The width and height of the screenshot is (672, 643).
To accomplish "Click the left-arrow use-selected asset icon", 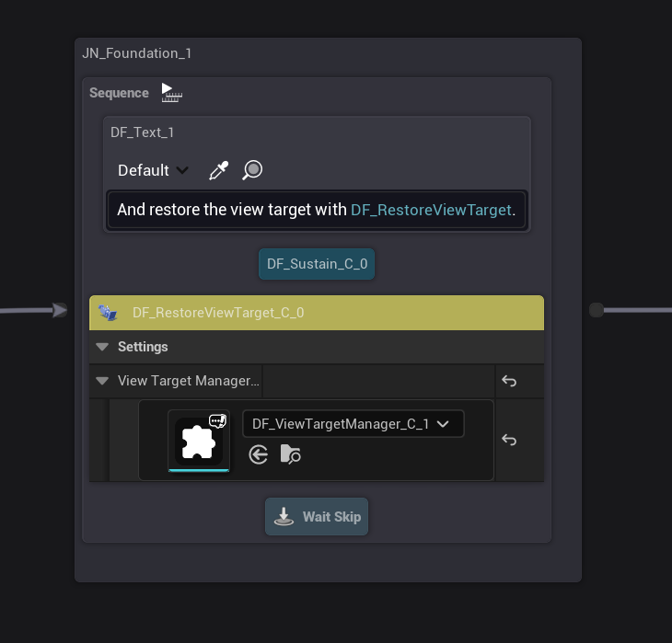I will 259,454.
